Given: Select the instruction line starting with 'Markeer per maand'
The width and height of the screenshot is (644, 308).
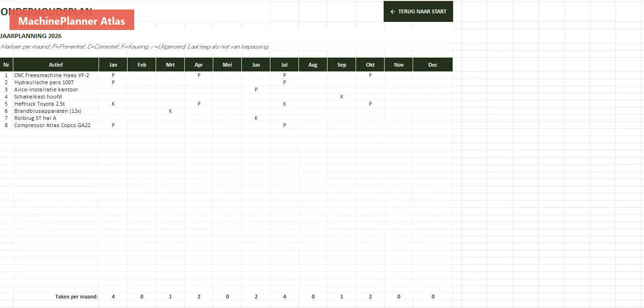Looking at the screenshot, I should click(x=135, y=47).
